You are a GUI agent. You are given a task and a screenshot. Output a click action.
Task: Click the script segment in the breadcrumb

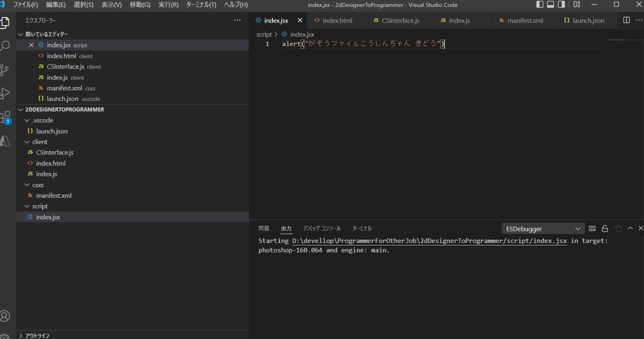(264, 34)
